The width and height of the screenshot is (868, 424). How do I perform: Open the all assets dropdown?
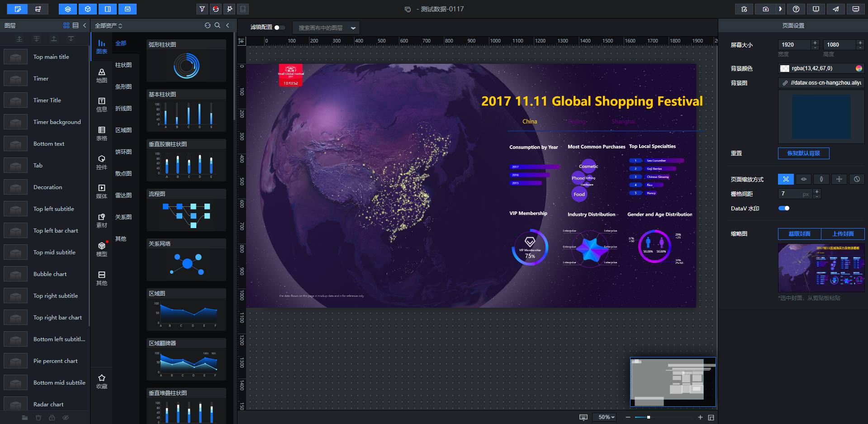[109, 26]
